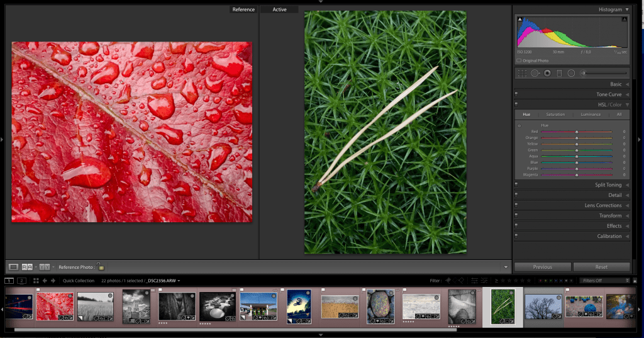Toggle the Reference Photo lock

tap(100, 267)
